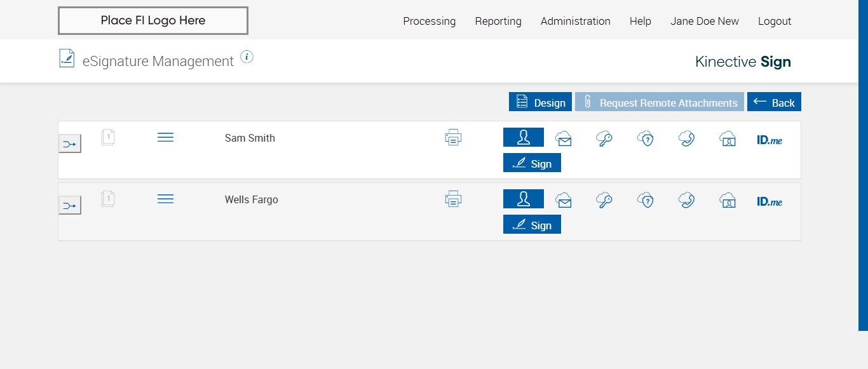Open the eSignature Management info icon
This screenshot has height=369, width=868.
click(247, 57)
